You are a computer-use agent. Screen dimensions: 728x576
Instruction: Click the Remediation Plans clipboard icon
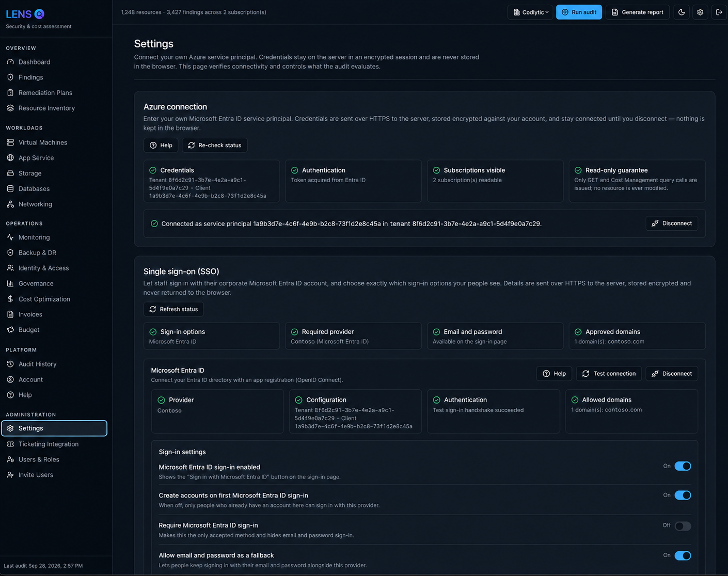point(10,93)
